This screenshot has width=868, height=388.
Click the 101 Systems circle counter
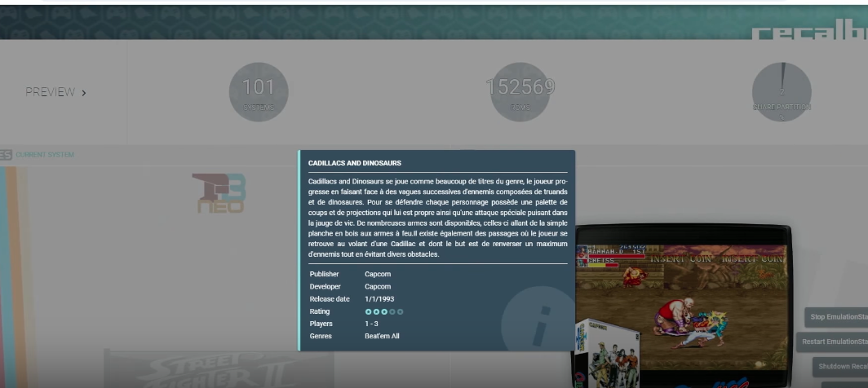pyautogui.click(x=259, y=92)
